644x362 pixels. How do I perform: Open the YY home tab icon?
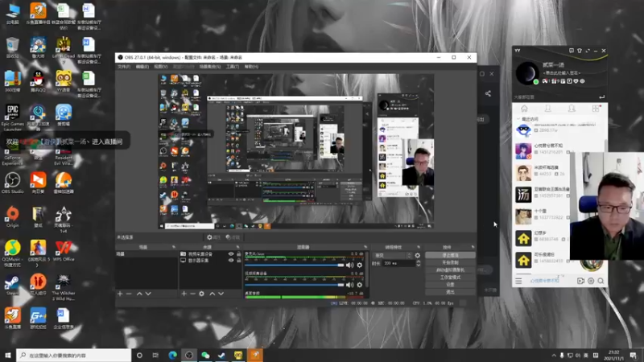(x=524, y=109)
